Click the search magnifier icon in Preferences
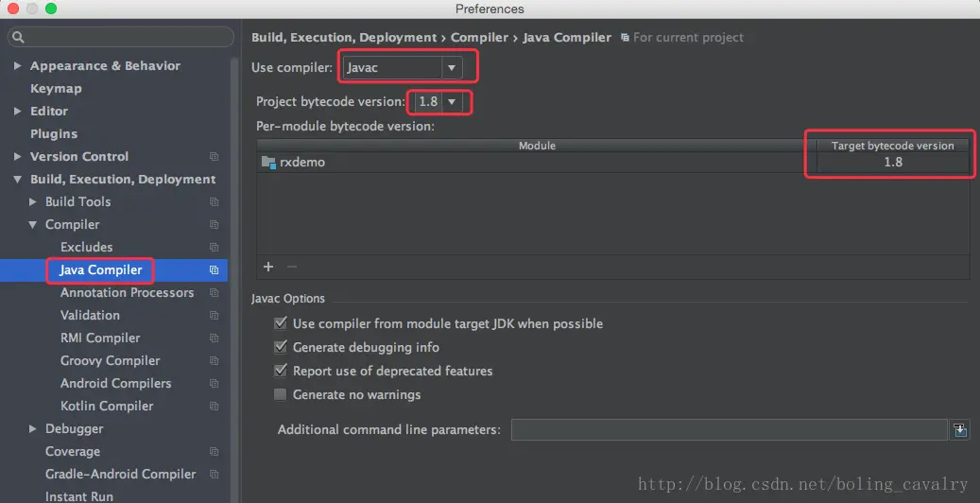Image resolution: width=980 pixels, height=503 pixels. coord(18,38)
